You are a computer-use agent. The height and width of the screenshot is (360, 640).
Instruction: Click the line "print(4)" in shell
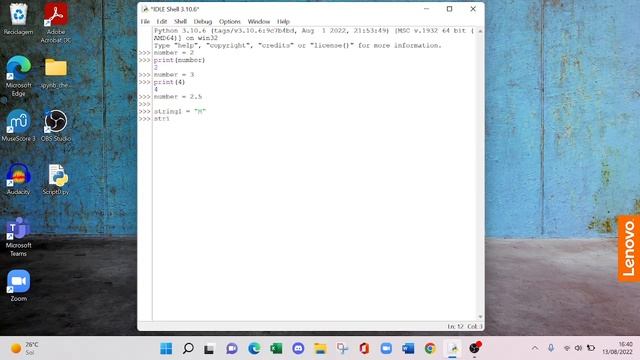click(169, 82)
